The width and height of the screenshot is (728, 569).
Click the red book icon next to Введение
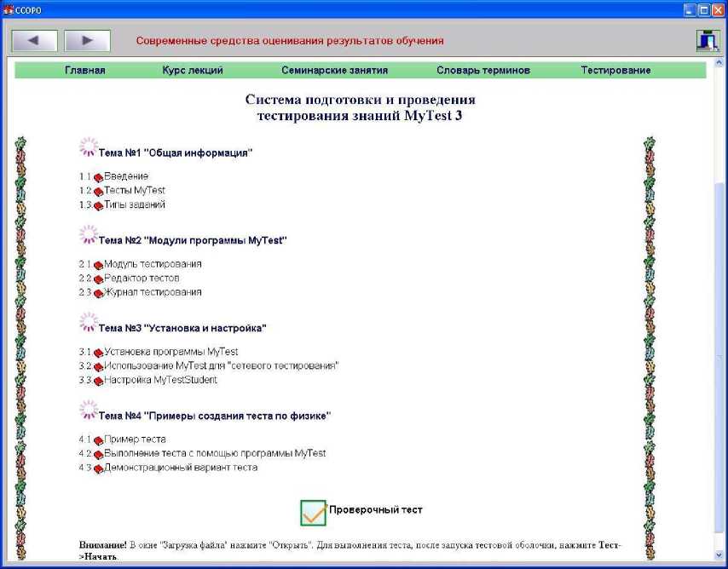[x=98, y=178]
